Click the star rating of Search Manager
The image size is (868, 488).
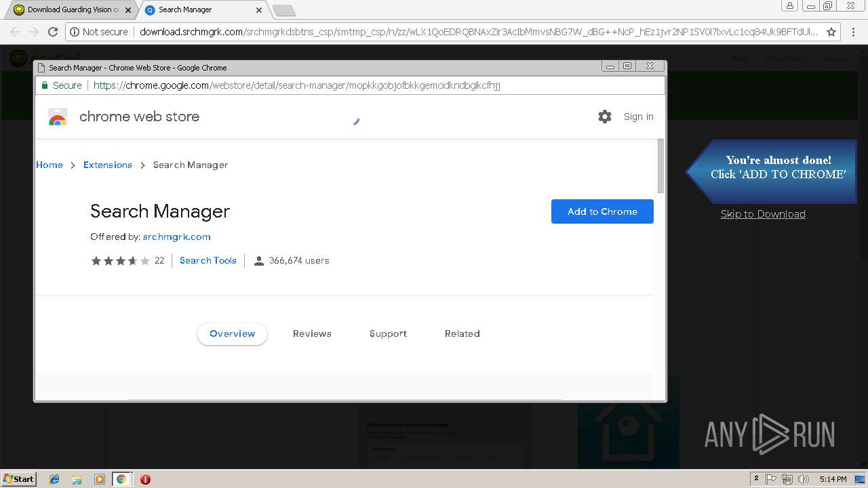[121, 260]
